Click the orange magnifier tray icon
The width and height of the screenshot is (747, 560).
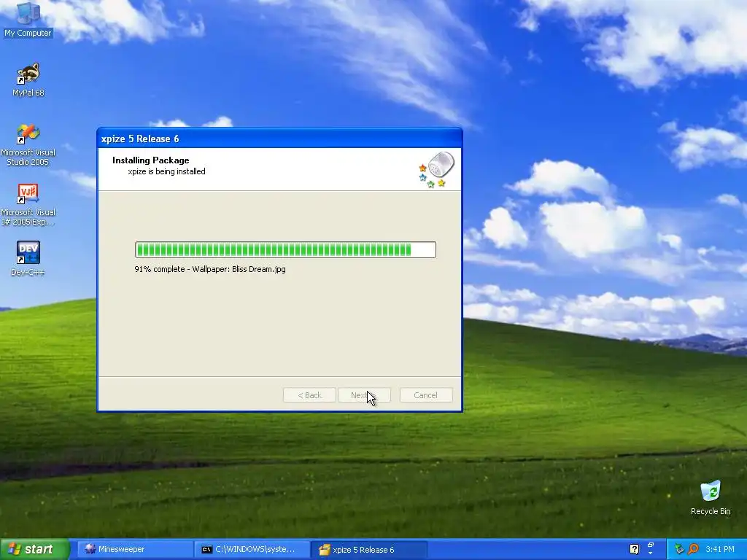693,549
